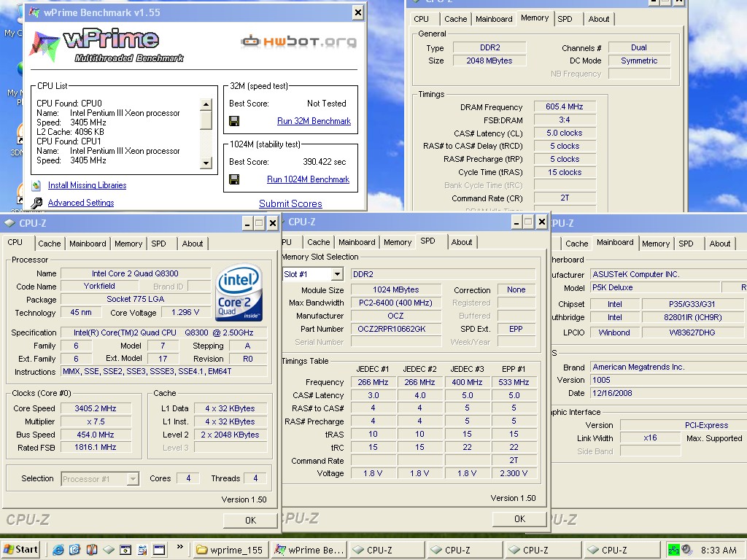The height and width of the screenshot is (560, 747).
Task: Click the CPU List scrollbar down arrow
Action: tap(206, 163)
